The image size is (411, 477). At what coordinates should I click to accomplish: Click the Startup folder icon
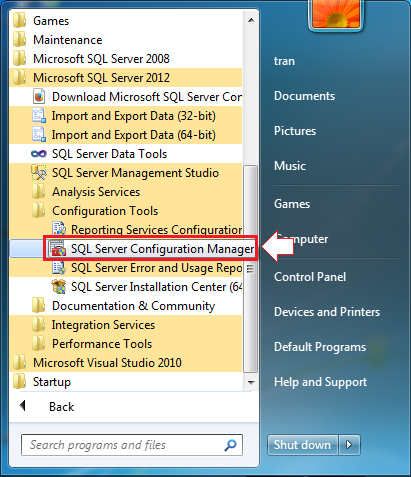(x=20, y=382)
